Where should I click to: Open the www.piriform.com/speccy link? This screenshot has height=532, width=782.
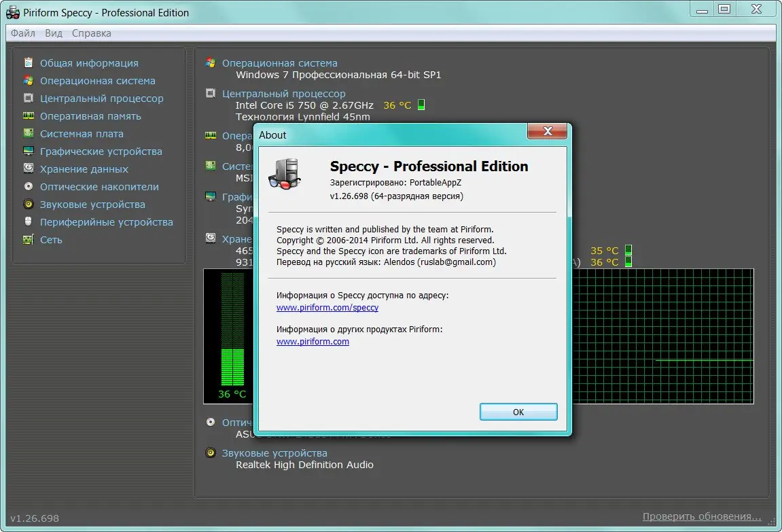327,308
